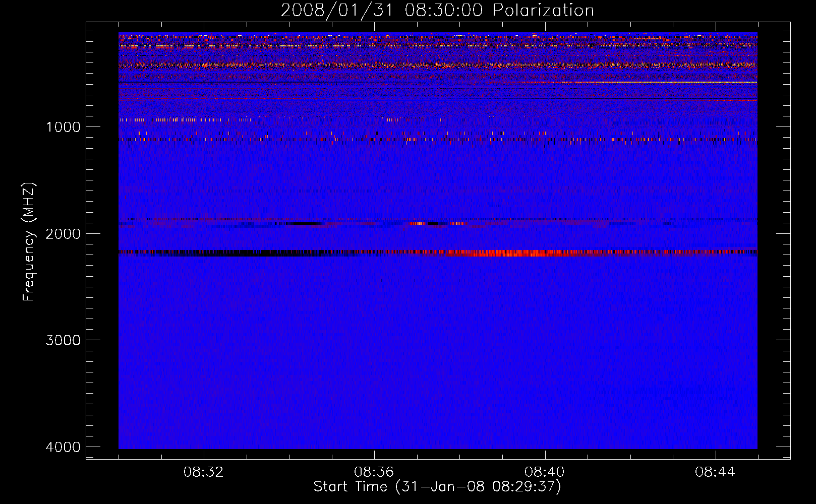Click the 2000 frequency tick label
This screenshot has height=504, width=816.
(63, 233)
